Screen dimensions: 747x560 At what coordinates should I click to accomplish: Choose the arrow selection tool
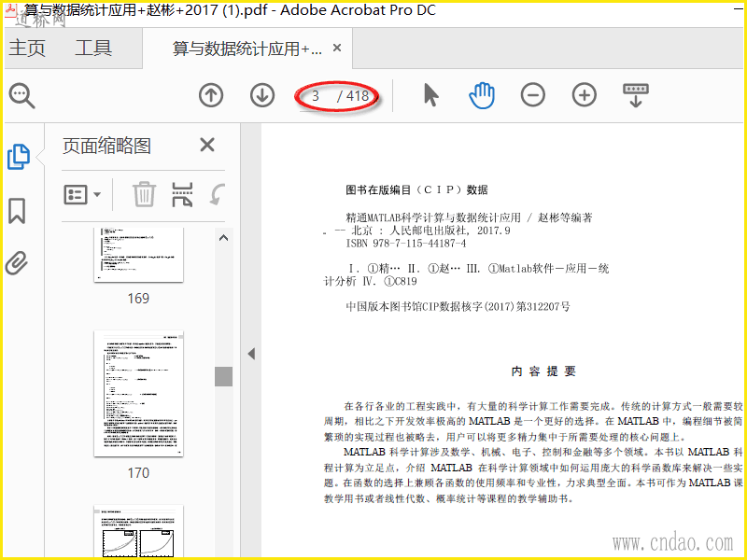pos(431,95)
